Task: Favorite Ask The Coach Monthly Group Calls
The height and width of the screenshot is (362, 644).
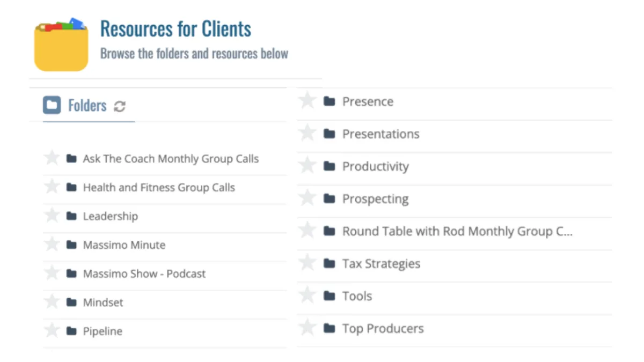Action: coord(52,158)
